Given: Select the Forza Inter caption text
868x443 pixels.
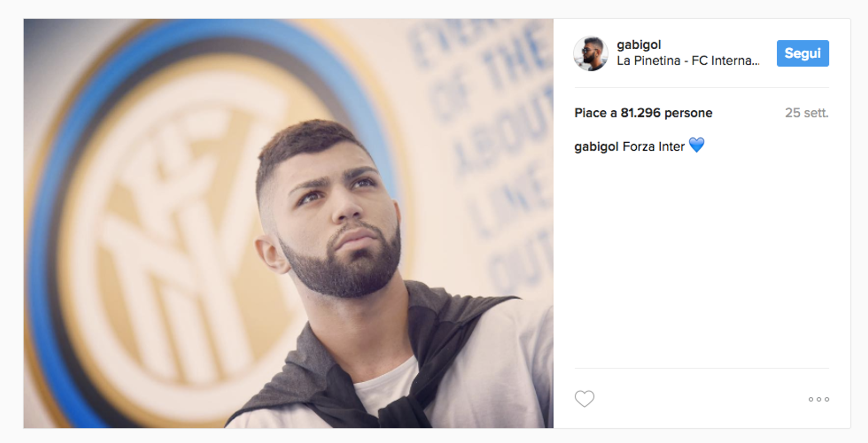Looking at the screenshot, I should tap(654, 146).
